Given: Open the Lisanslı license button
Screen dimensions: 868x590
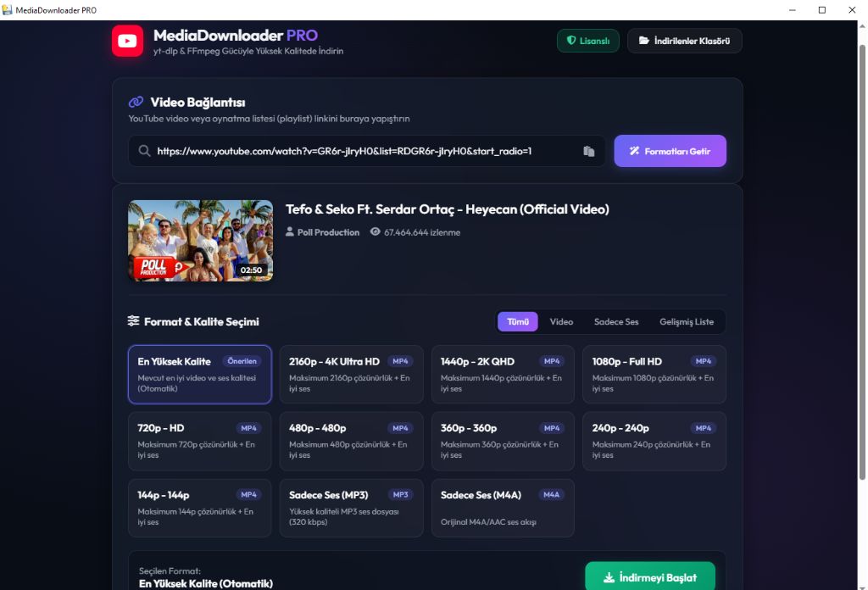Looking at the screenshot, I should [588, 41].
